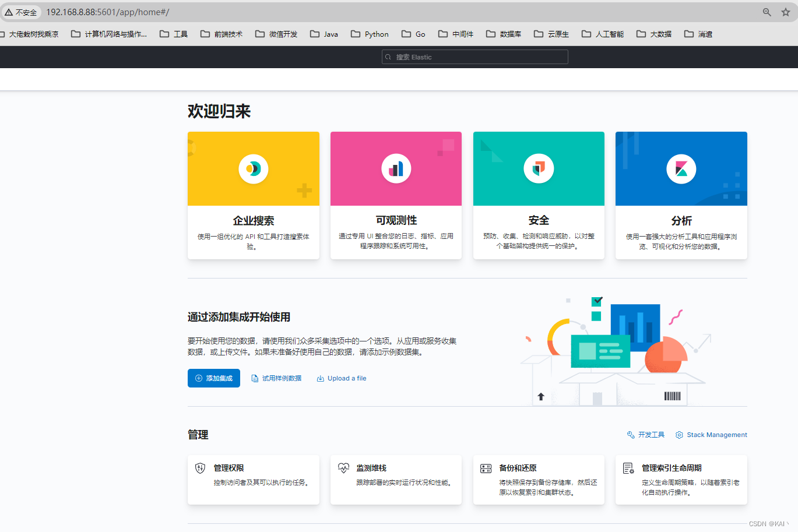Click the Security shield logo icon
The height and width of the screenshot is (532, 798).
tap(539, 168)
